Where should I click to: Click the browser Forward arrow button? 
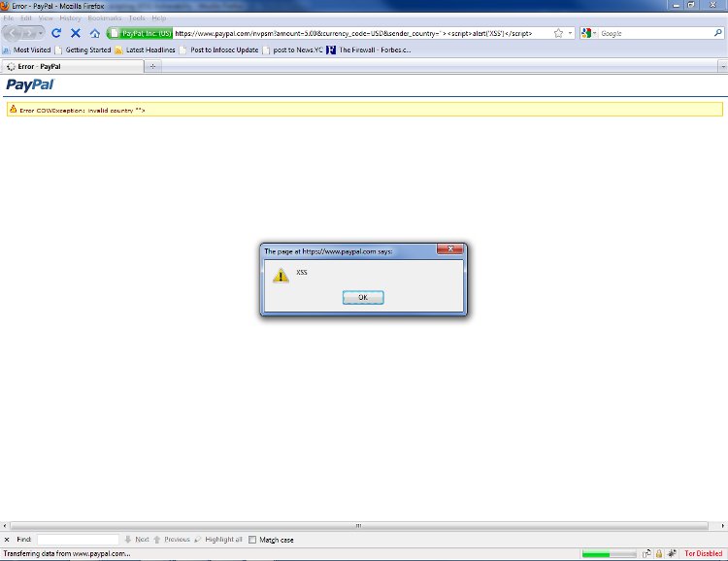28,33
